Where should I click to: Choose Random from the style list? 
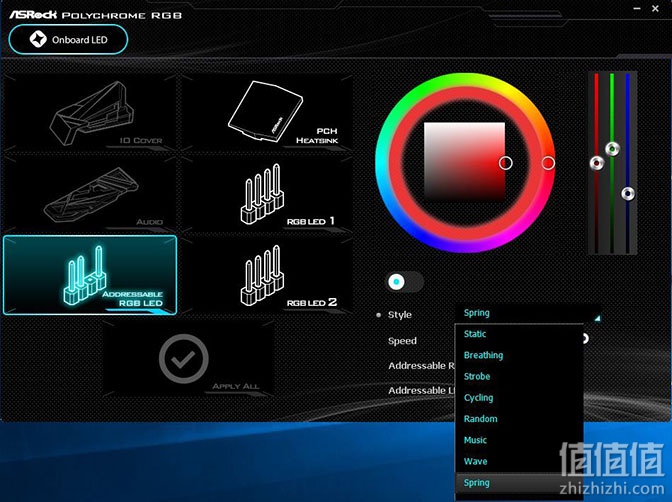pyautogui.click(x=519, y=419)
